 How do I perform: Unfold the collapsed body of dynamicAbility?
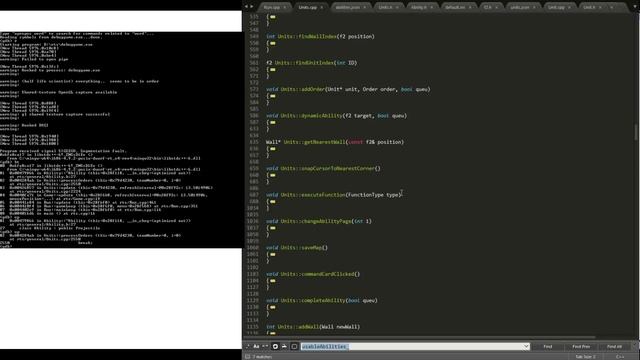[273, 122]
